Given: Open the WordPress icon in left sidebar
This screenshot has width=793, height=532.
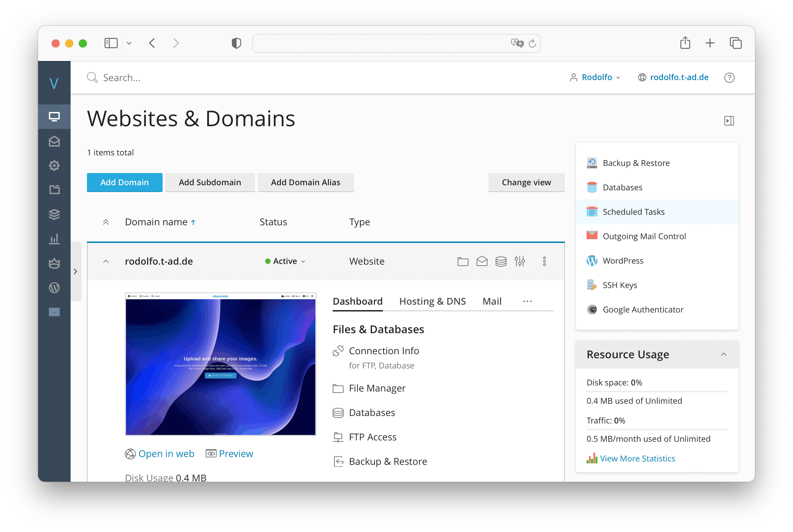Looking at the screenshot, I should (x=54, y=288).
